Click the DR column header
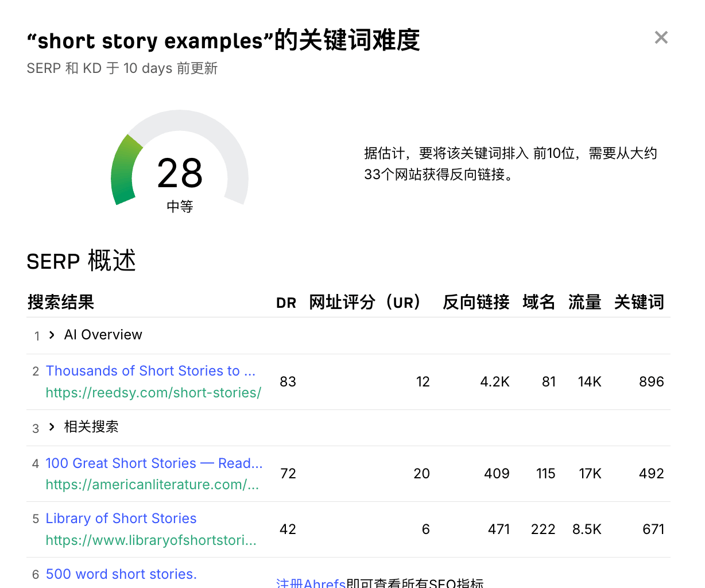705x588 pixels. [286, 303]
